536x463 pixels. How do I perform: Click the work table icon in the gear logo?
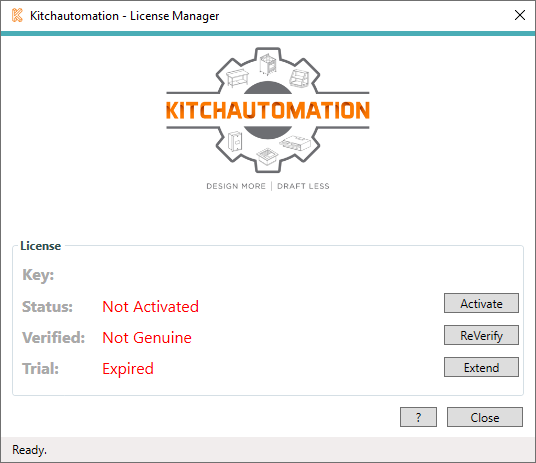237,78
